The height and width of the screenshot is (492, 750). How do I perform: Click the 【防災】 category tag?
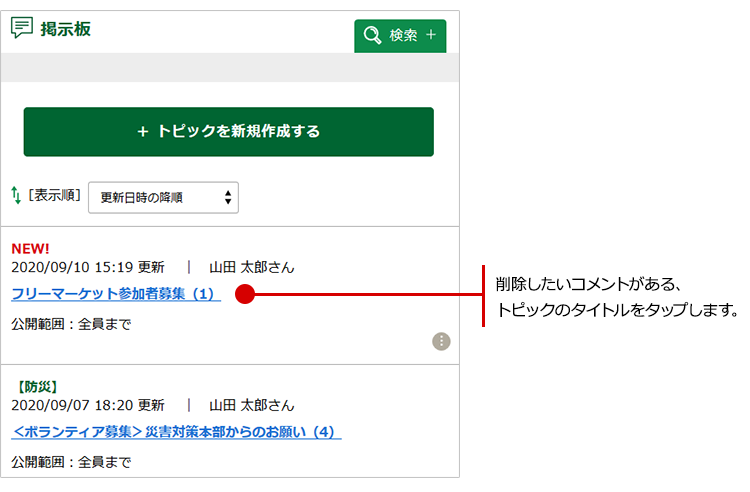pos(38,386)
